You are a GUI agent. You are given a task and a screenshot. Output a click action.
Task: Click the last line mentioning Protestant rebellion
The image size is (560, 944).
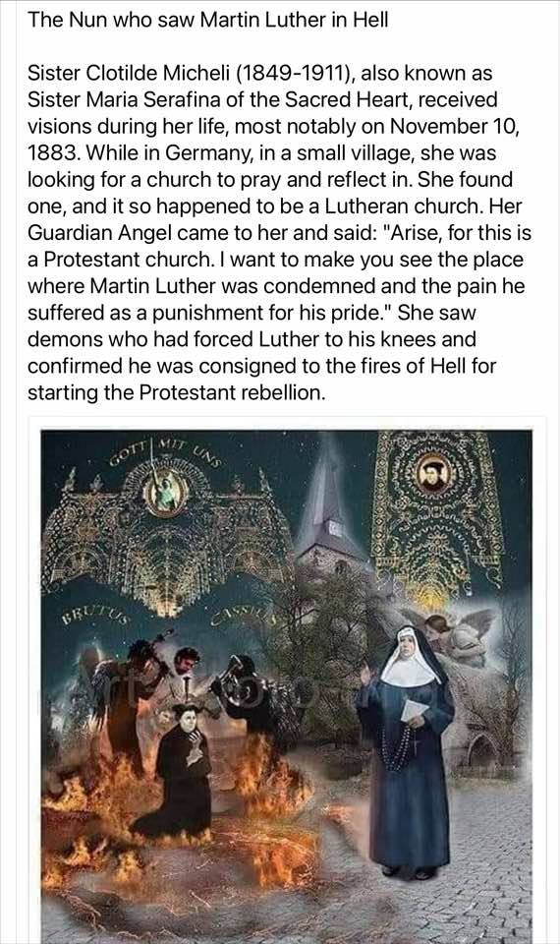(176, 392)
